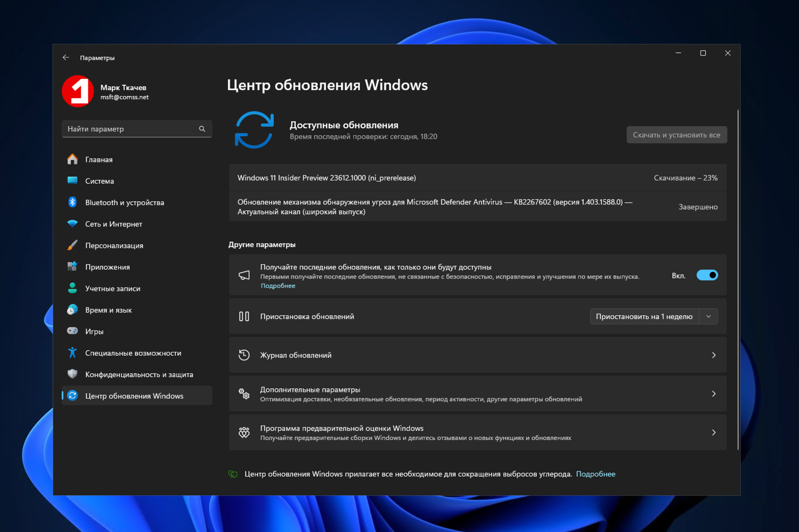Click the Персонализация brush icon
799x532 pixels.
[73, 245]
